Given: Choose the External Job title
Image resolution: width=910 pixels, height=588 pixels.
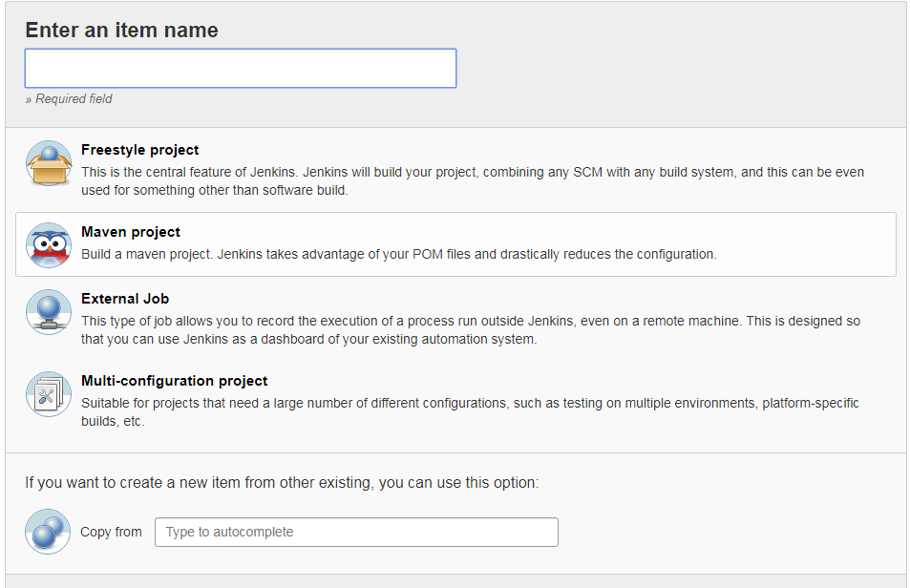Looking at the screenshot, I should point(125,299).
